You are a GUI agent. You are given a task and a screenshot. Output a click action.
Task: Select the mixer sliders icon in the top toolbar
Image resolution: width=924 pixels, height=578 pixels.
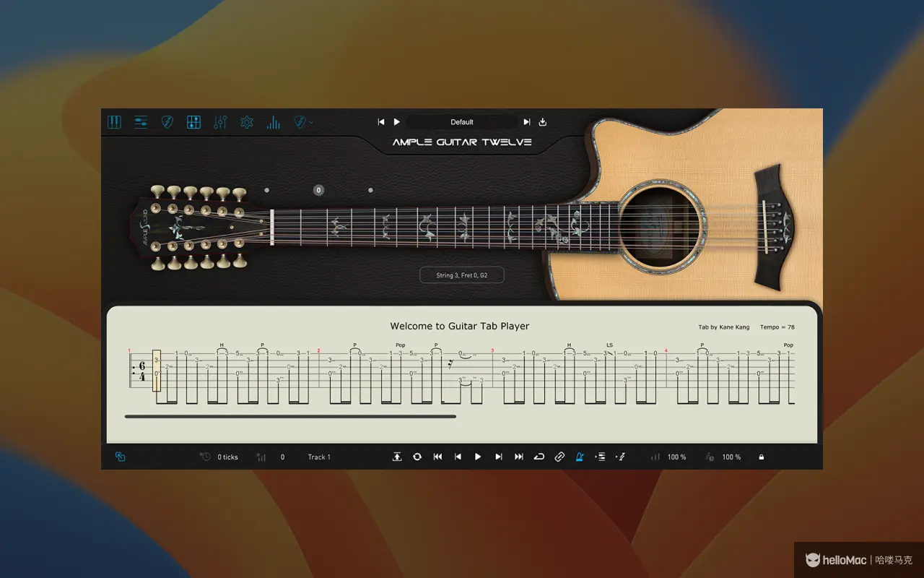pos(141,121)
